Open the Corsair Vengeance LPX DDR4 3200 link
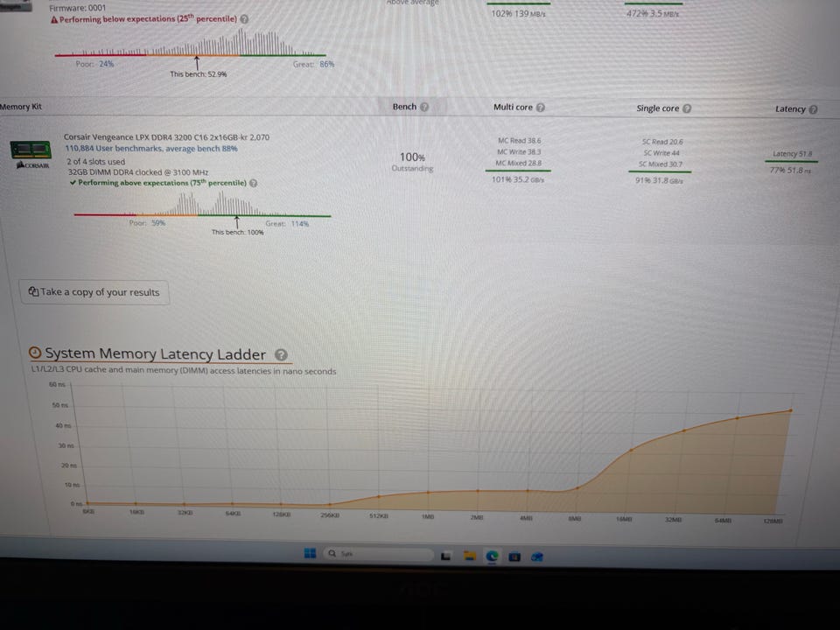The height and width of the screenshot is (630, 840). (166, 137)
